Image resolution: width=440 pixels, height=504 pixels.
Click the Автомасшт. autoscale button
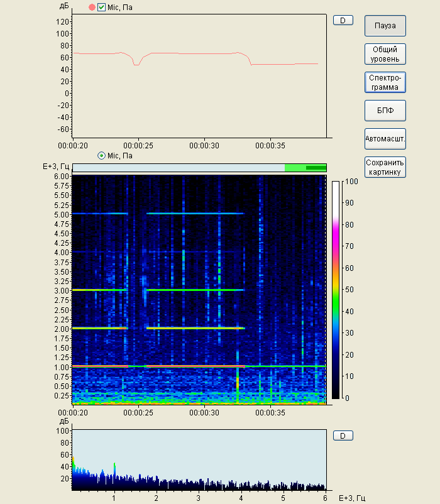coord(385,138)
